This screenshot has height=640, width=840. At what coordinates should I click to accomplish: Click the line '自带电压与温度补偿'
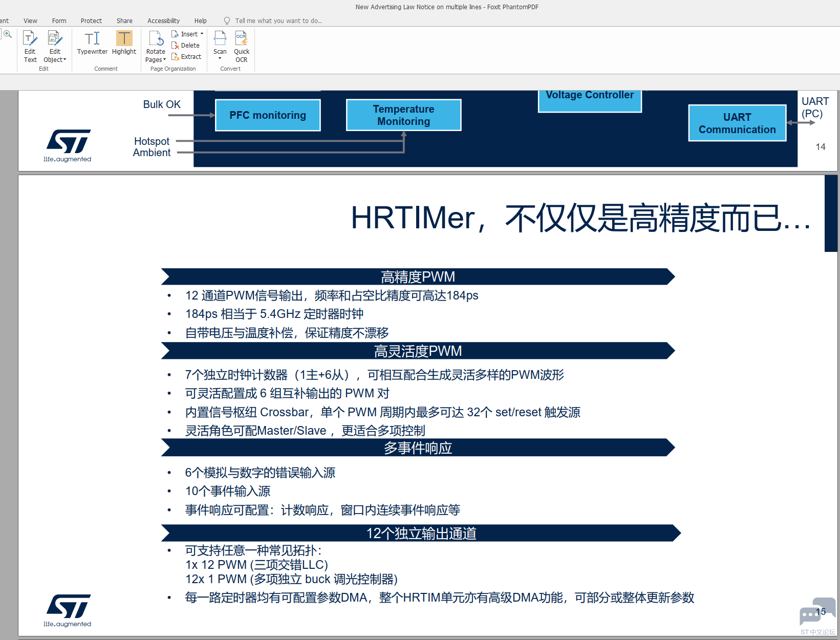[287, 333]
